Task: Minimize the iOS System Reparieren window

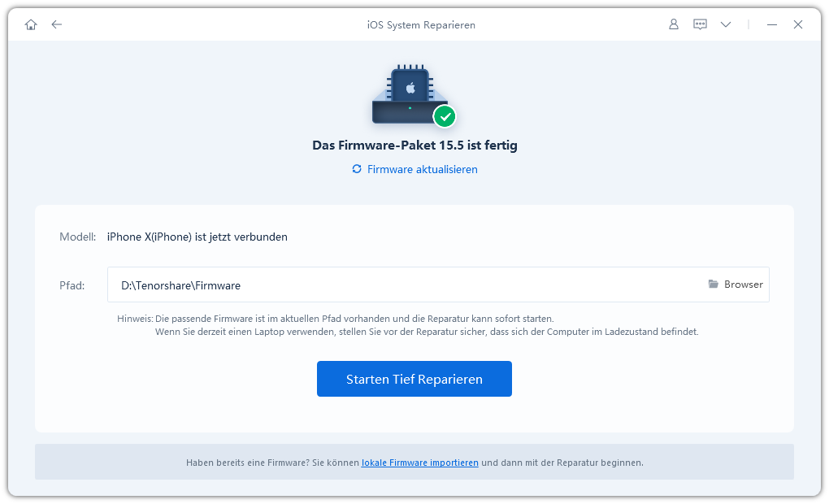Action: (x=772, y=24)
